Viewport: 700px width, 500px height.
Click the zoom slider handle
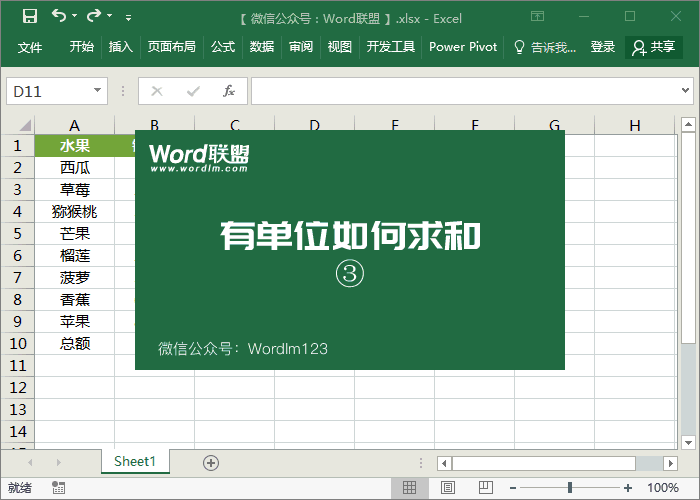click(x=570, y=488)
